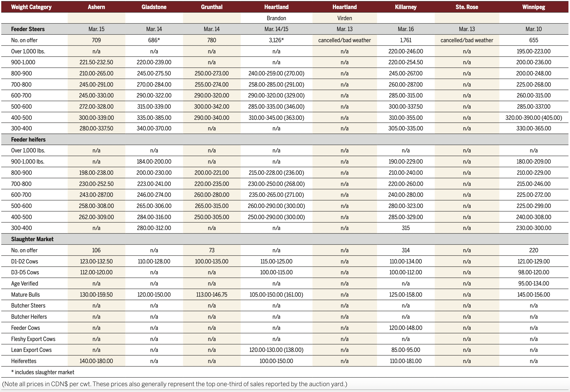Select the Mar. 15 date under Ashern
Viewport: 570px width, 392px height.
click(96, 29)
